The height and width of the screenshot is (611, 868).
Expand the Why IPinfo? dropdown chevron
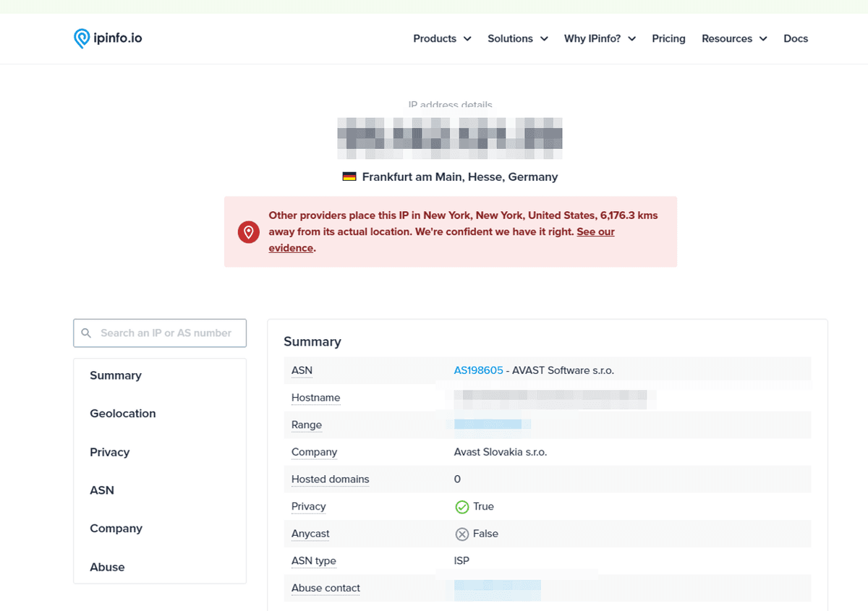pyautogui.click(x=632, y=39)
